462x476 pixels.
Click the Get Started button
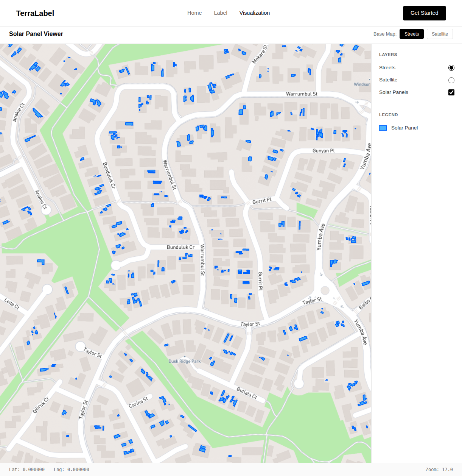424,13
